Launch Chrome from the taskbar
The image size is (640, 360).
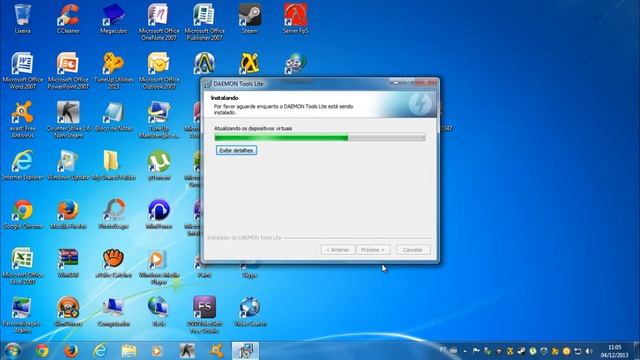(x=42, y=351)
